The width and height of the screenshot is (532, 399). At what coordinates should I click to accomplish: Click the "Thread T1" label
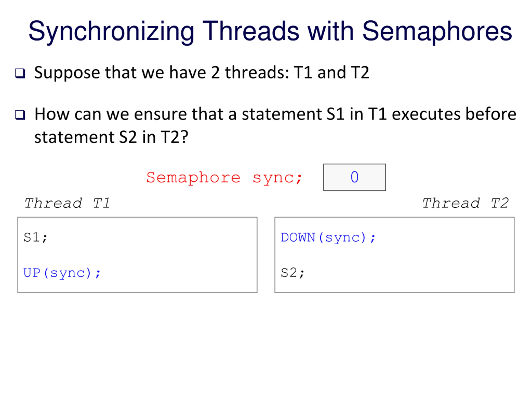[67, 203]
